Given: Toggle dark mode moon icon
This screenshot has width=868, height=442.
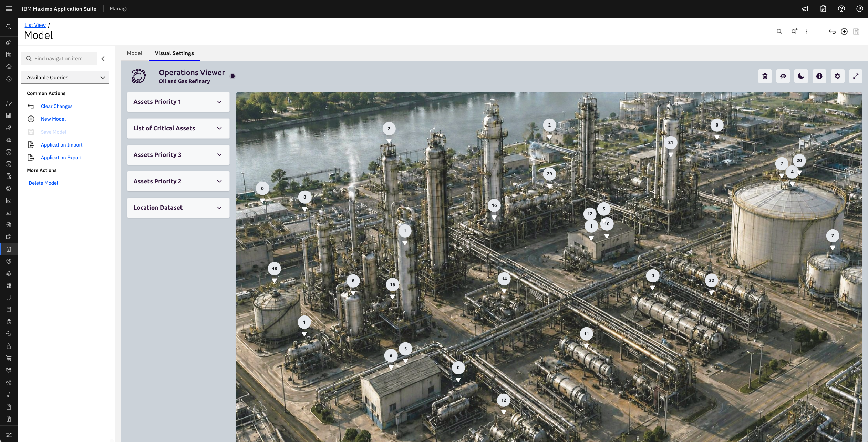Looking at the screenshot, I should tap(801, 76).
